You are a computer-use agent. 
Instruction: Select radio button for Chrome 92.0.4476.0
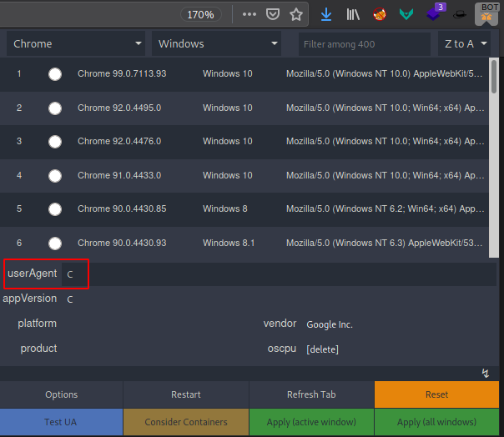pyautogui.click(x=55, y=142)
